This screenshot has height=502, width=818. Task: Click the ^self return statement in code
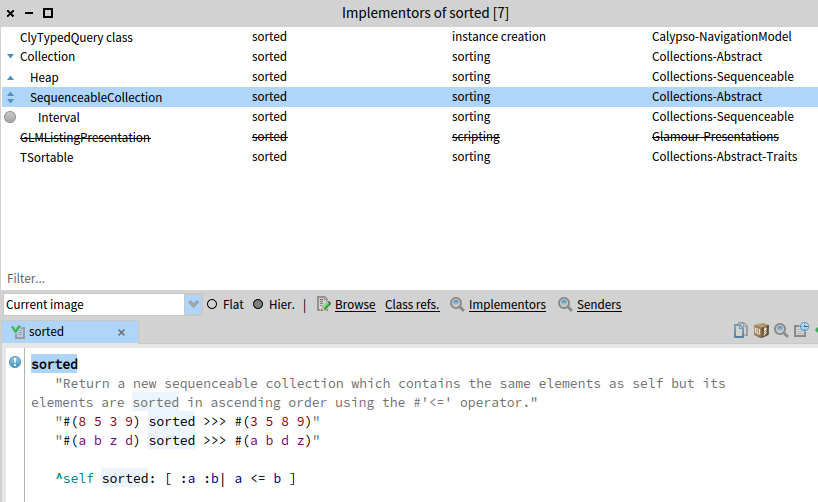tap(175, 479)
